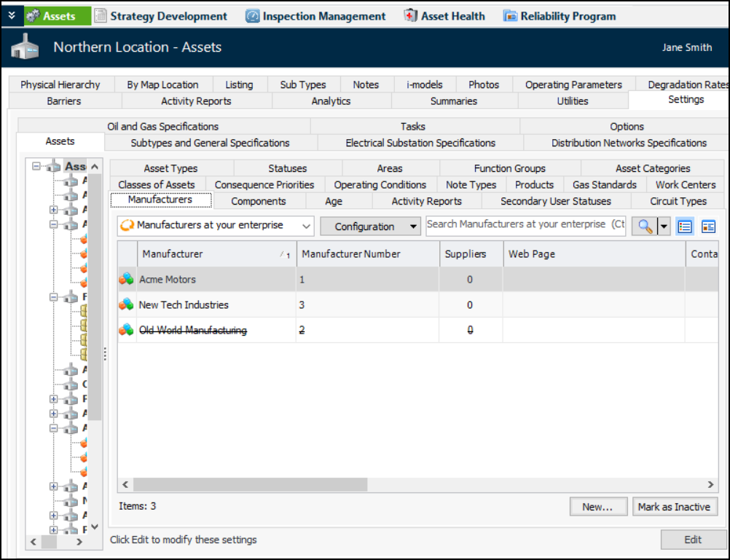Click the New Tech Industries row icon

(x=127, y=305)
